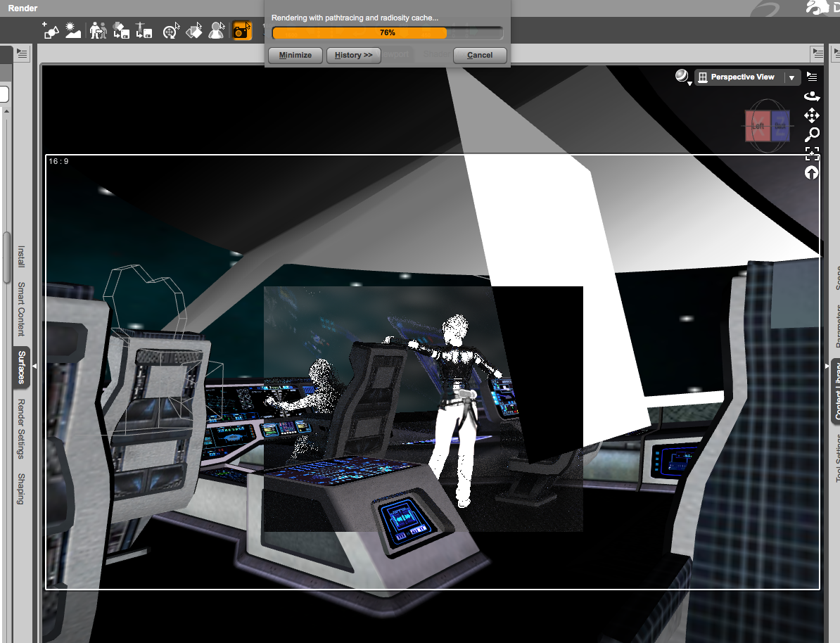Click the Back face of the view cube
840x643 pixels.
[x=780, y=126]
